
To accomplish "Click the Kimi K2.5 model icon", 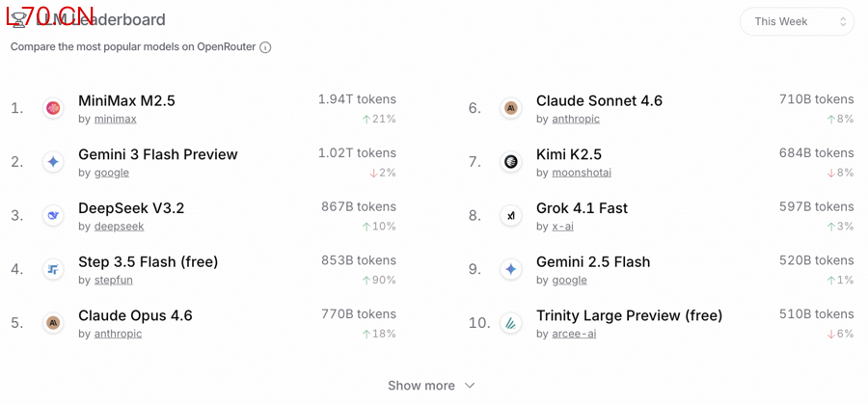I will tap(511, 162).
